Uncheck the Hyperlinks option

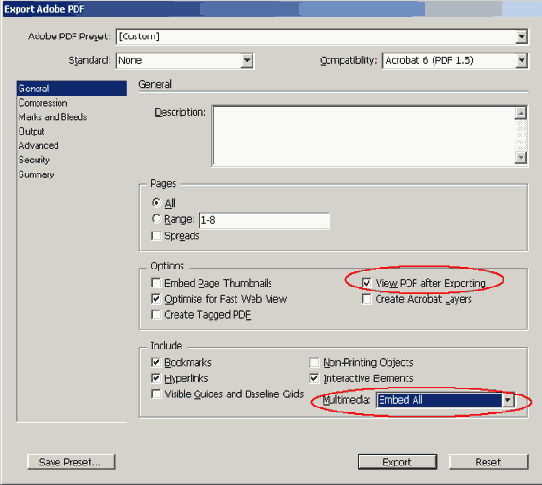[156, 378]
